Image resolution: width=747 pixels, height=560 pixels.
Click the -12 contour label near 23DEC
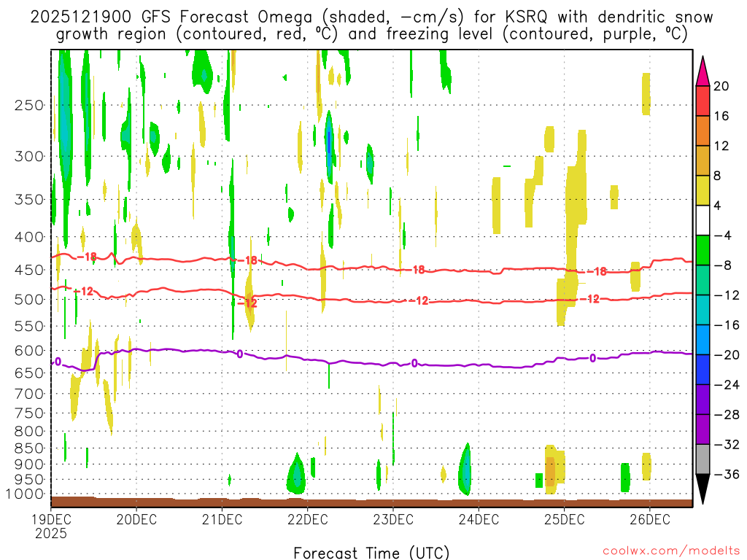[419, 300]
